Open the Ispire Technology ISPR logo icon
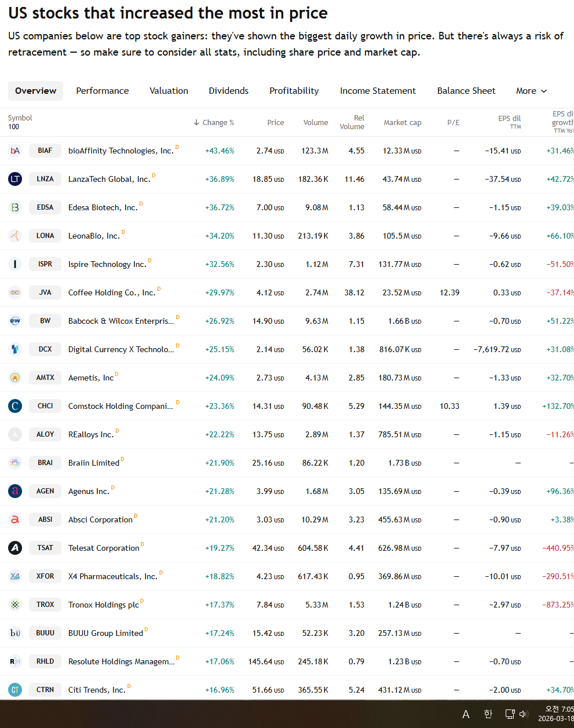This screenshot has height=728, width=574. point(15,264)
